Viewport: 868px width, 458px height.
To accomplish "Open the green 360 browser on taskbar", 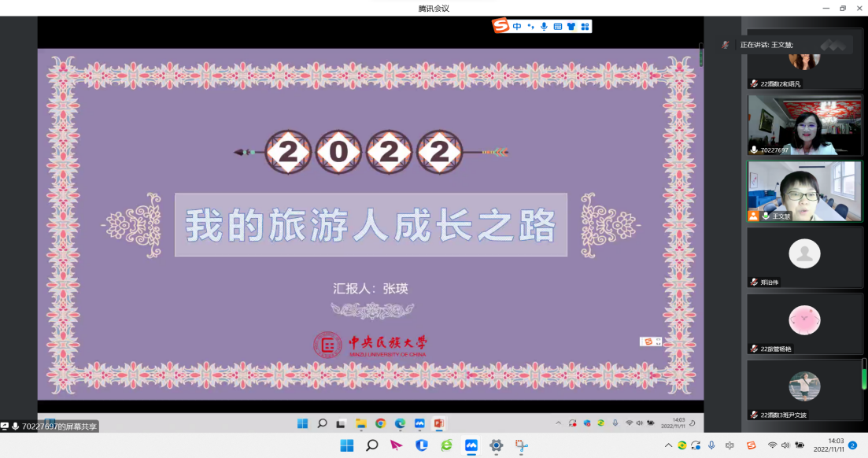I will [446, 445].
